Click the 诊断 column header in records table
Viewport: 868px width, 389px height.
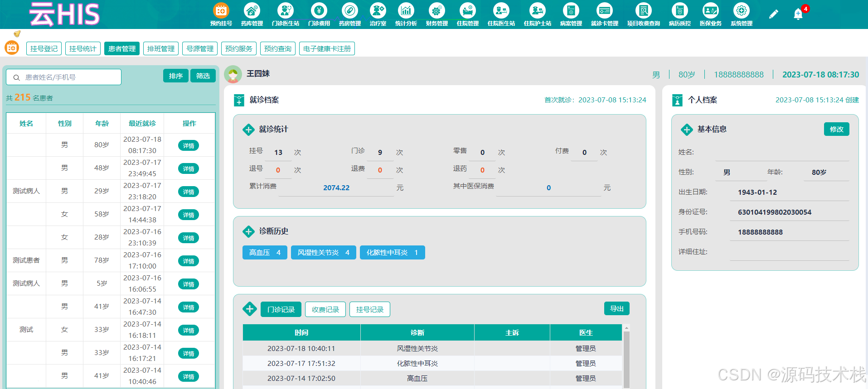417,332
